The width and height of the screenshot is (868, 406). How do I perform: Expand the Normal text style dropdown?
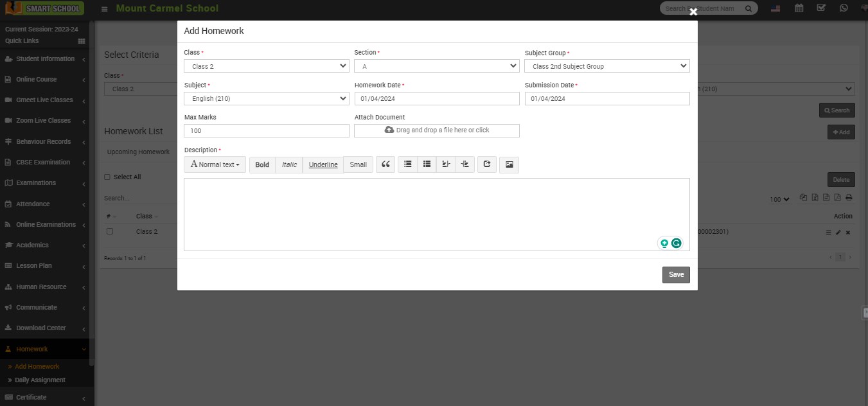click(x=215, y=164)
